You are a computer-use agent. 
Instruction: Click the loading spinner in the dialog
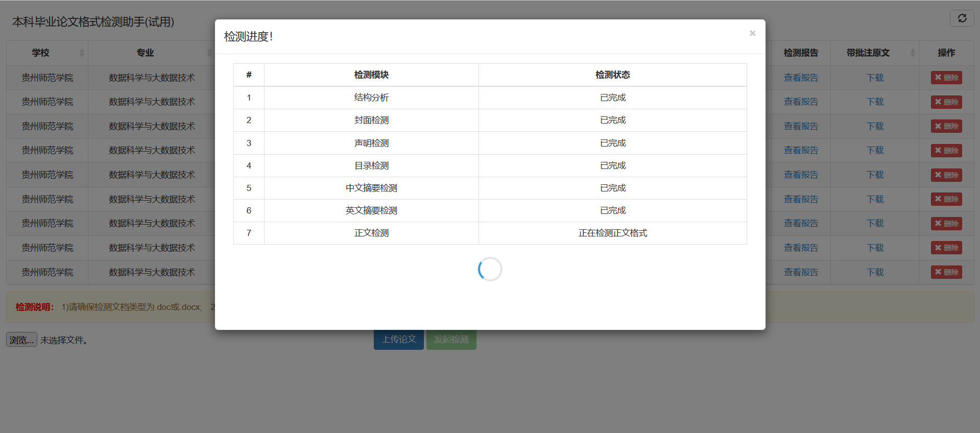(x=490, y=269)
